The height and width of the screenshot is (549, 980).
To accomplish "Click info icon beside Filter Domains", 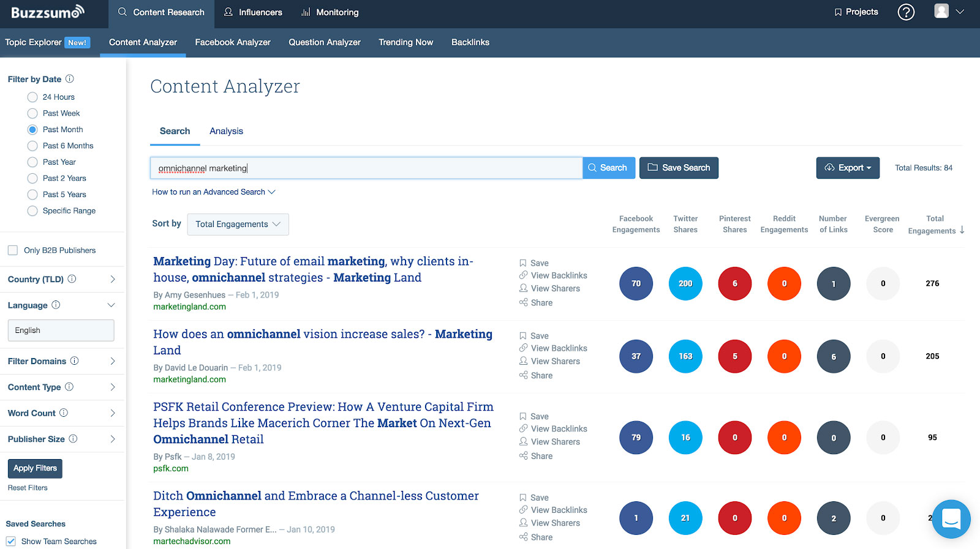I will 74,361.
